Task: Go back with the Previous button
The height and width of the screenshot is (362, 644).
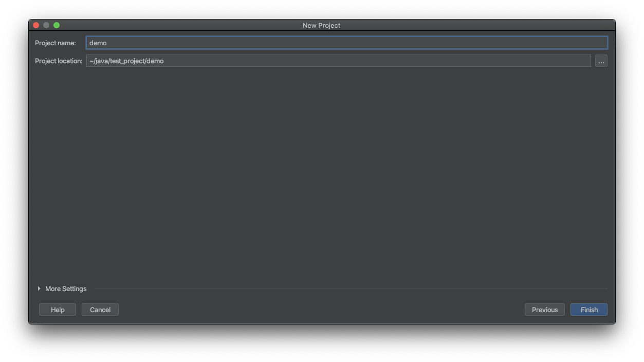Action: [544, 310]
